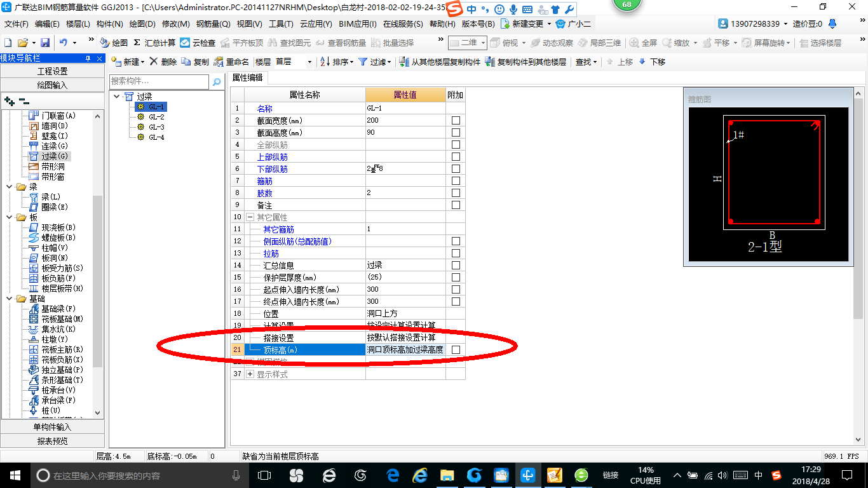Select 过梁(G) in the navigation tree

[x=48, y=156]
